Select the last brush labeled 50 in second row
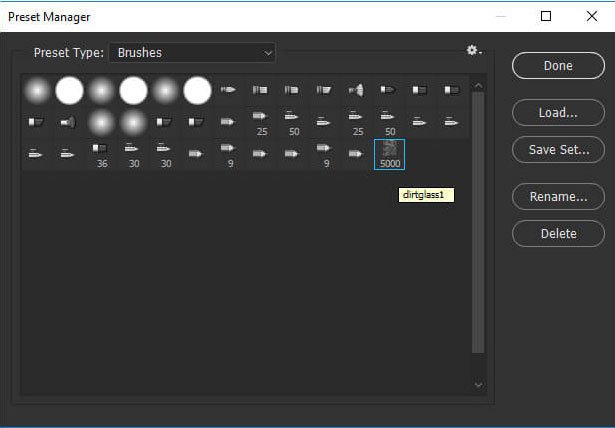Image resolution: width=615 pixels, height=428 pixels. (x=389, y=122)
